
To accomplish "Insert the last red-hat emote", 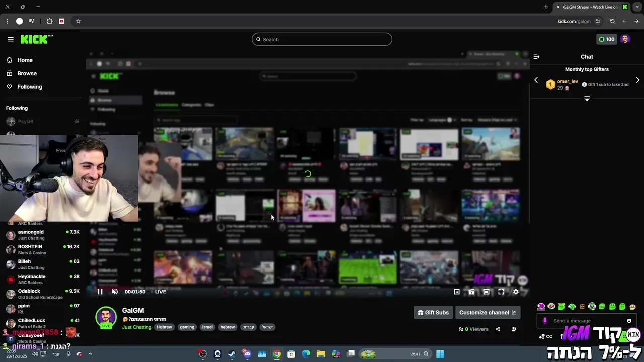I will coord(633,307).
